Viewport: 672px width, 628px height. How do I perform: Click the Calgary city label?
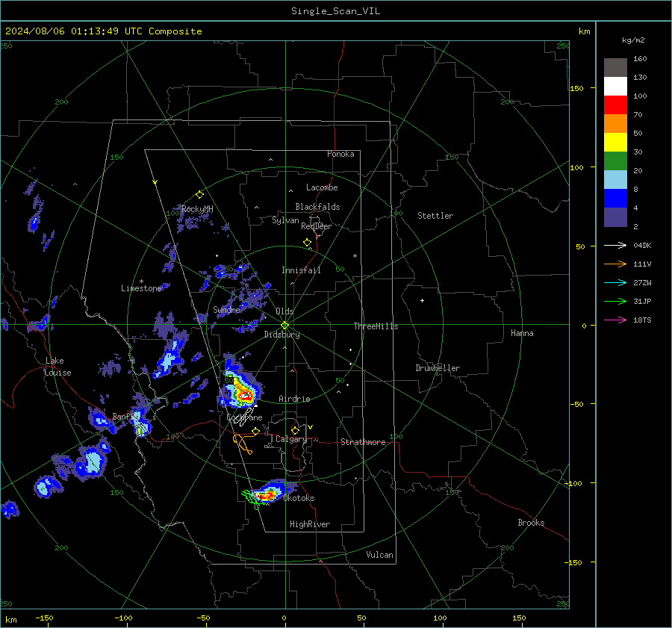(x=291, y=439)
